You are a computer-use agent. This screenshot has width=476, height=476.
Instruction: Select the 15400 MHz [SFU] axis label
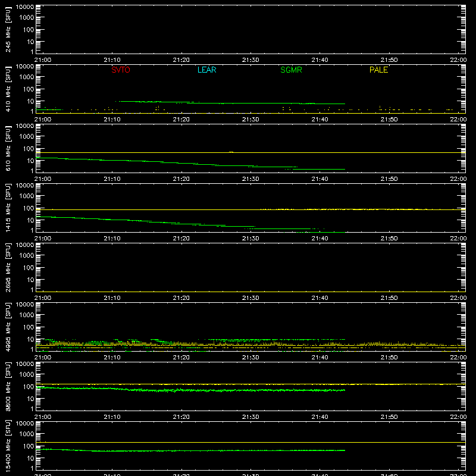coord(8,446)
